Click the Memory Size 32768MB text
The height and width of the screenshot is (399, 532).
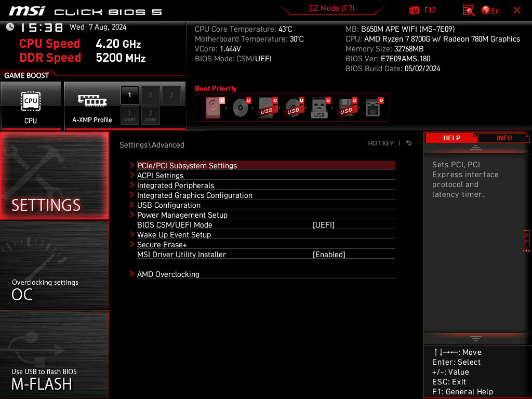[384, 49]
